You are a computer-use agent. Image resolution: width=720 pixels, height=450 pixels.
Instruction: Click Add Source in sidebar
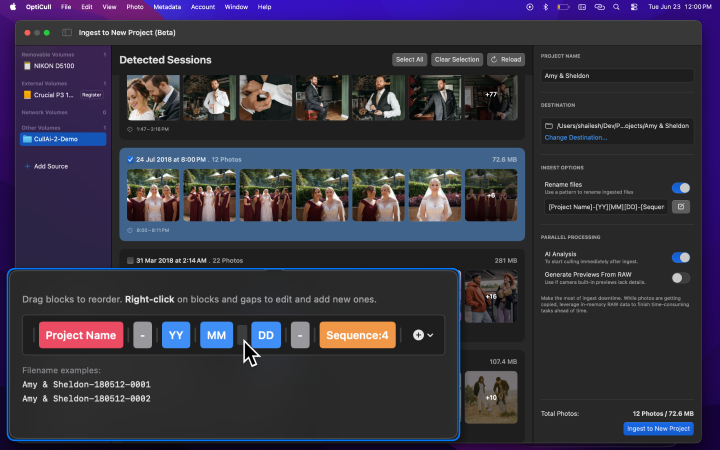point(46,166)
